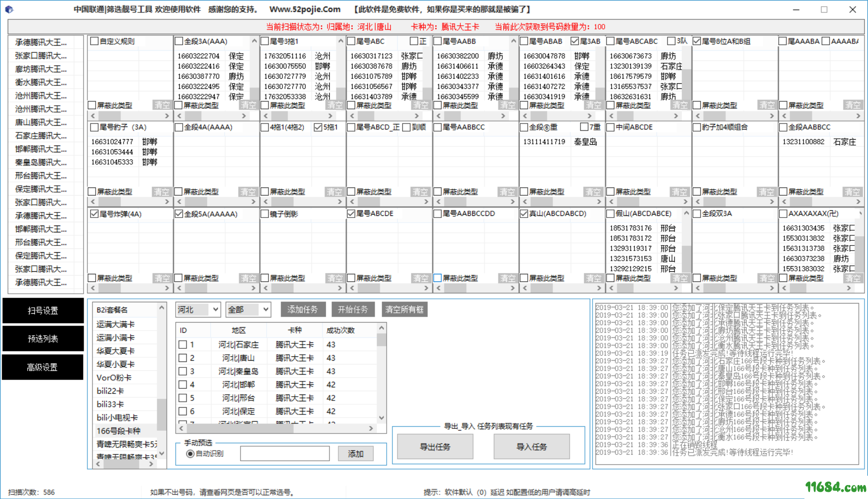Click 添加 in the manual preselect box
The height and width of the screenshot is (499, 868).
click(356, 454)
